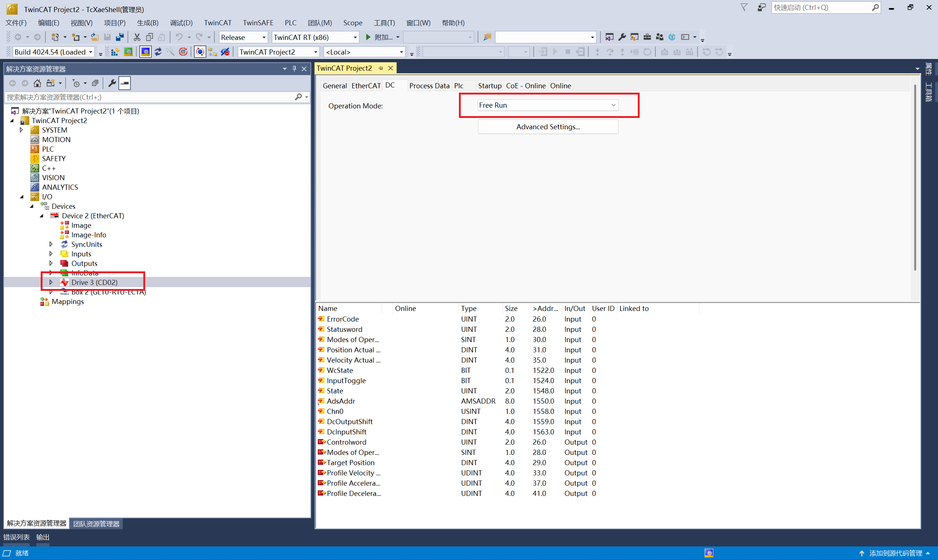Screen dimensions: 938x560
Task: Toggle the Preview Selected Items button
Action: (x=125, y=83)
